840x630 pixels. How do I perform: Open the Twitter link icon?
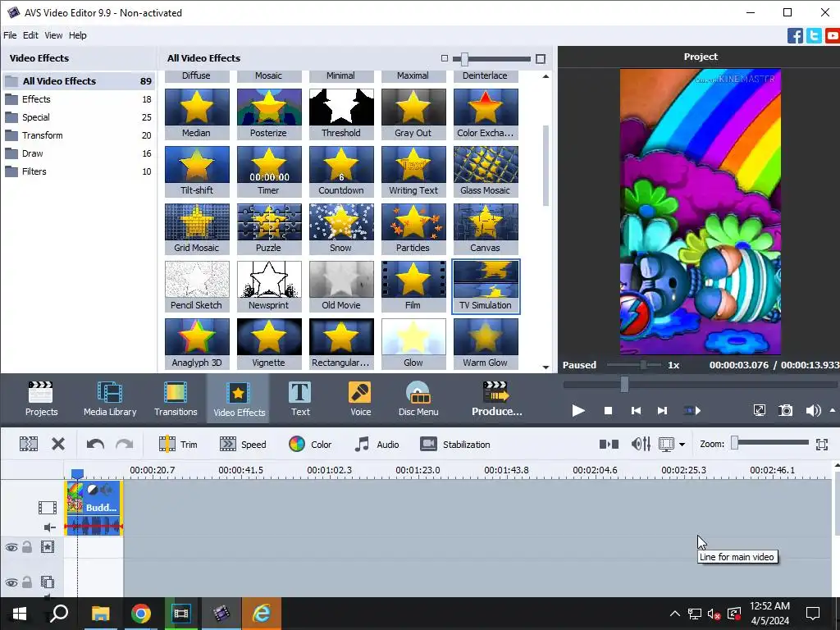(x=814, y=35)
